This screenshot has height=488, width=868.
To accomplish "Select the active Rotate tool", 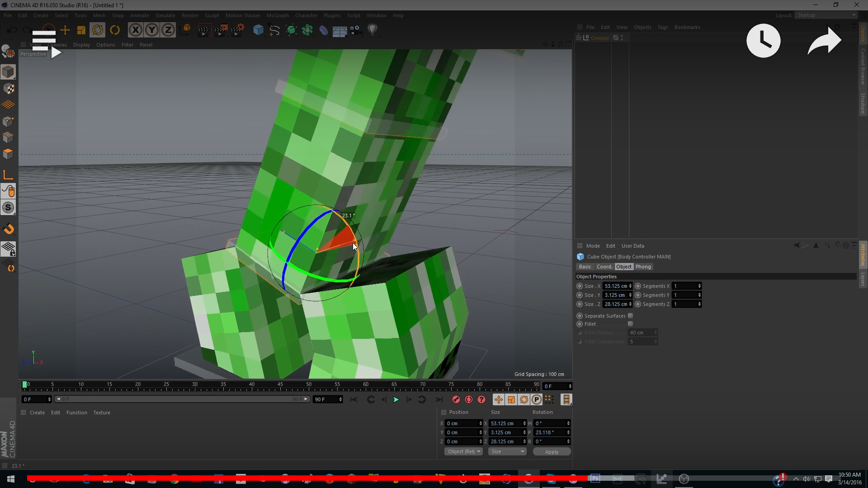I will coord(98,30).
